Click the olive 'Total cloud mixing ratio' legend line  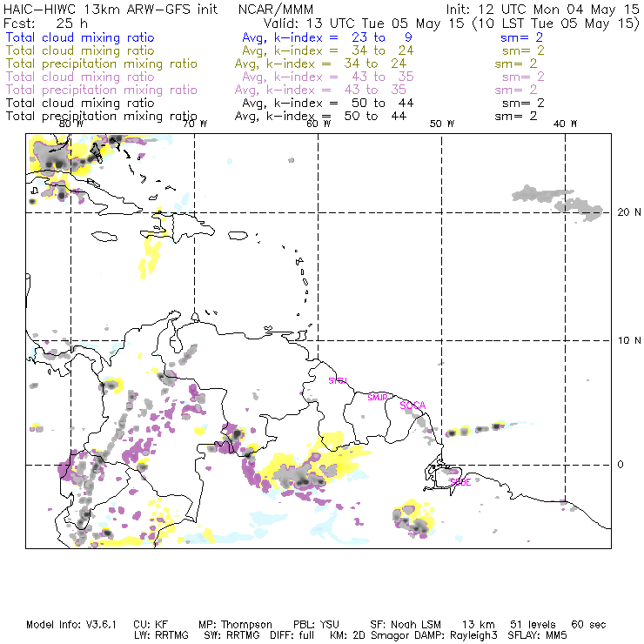[80, 50]
